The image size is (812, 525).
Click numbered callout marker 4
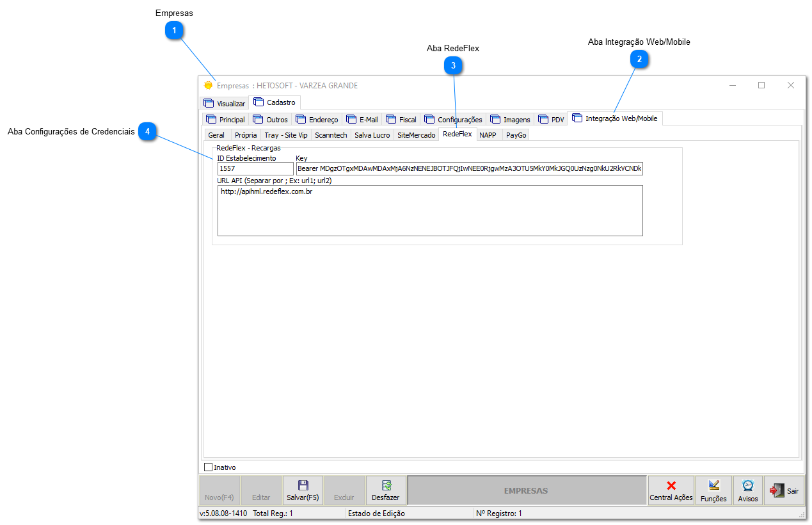pos(148,131)
